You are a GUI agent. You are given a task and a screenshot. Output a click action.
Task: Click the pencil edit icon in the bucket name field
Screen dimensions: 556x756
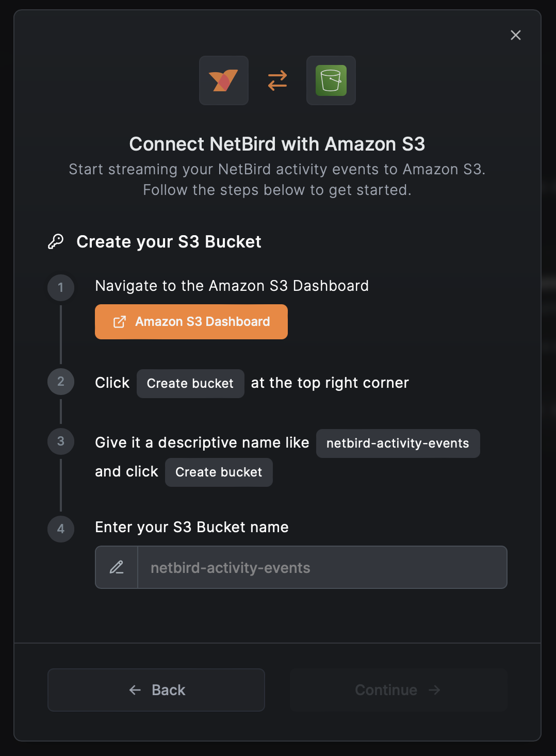pyautogui.click(x=116, y=567)
